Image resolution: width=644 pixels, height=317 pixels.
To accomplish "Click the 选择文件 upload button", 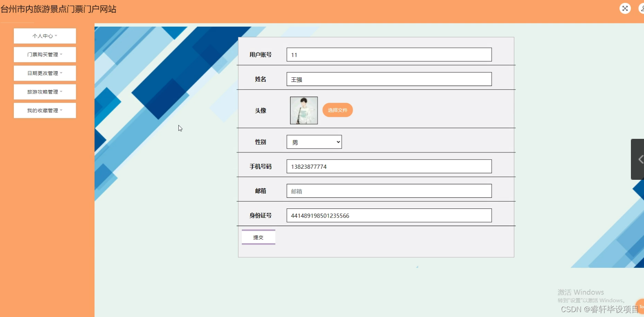I will (338, 110).
